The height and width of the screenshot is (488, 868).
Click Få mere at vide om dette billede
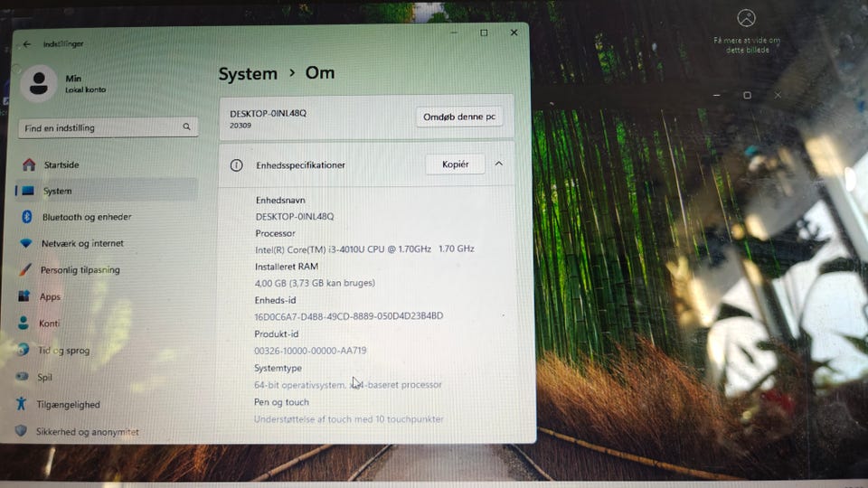point(747,45)
